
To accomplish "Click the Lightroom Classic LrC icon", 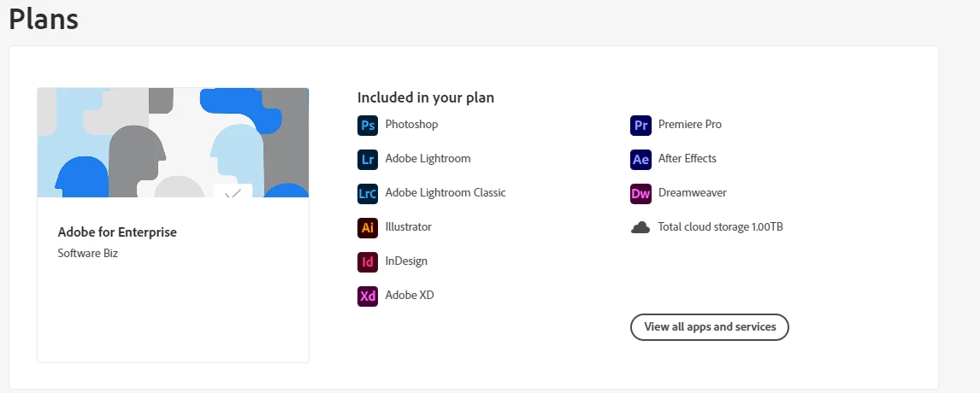I will point(368,194).
